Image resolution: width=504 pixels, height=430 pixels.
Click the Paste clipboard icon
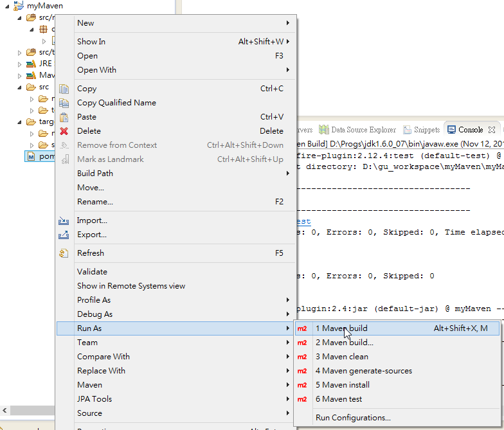64,117
